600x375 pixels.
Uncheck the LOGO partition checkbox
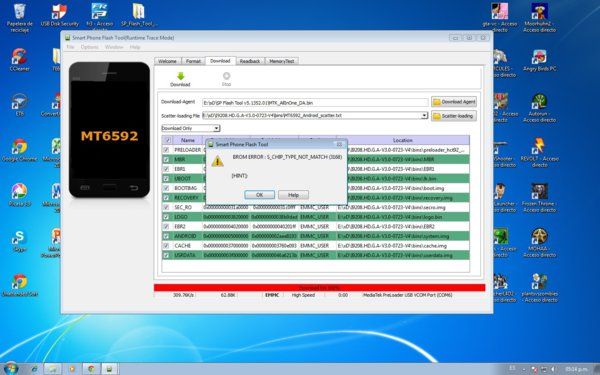[x=166, y=217]
